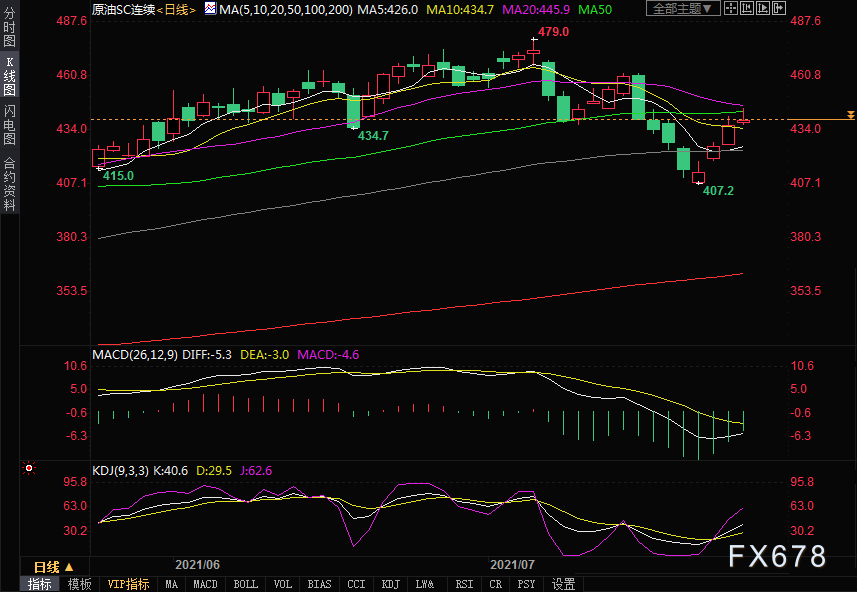Select the 指标 tab at bottom
857x592 pixels.
40,584
